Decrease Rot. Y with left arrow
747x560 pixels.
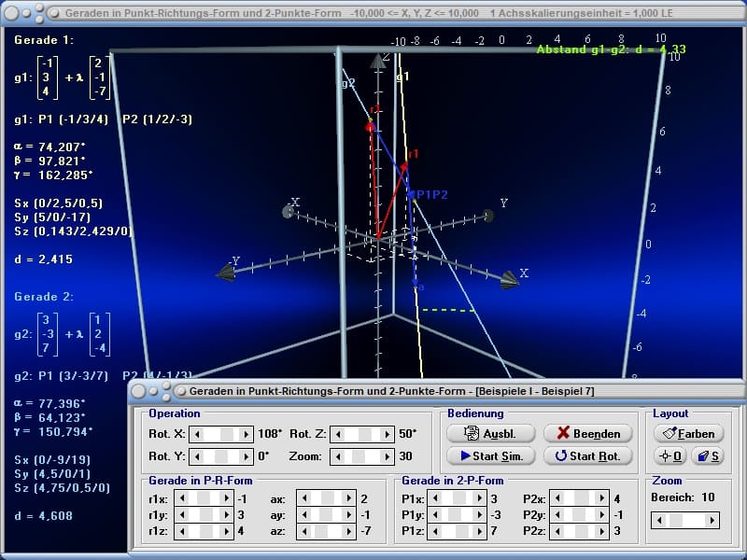(198, 456)
